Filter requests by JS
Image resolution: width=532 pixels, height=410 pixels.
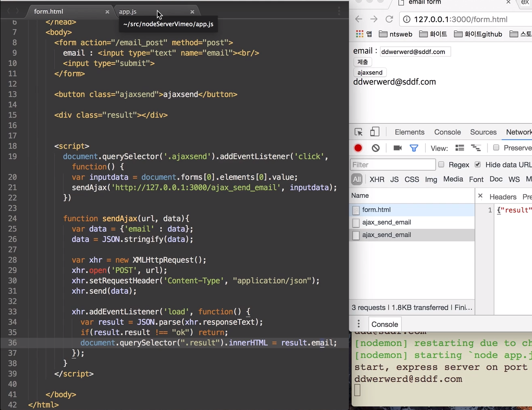point(394,179)
